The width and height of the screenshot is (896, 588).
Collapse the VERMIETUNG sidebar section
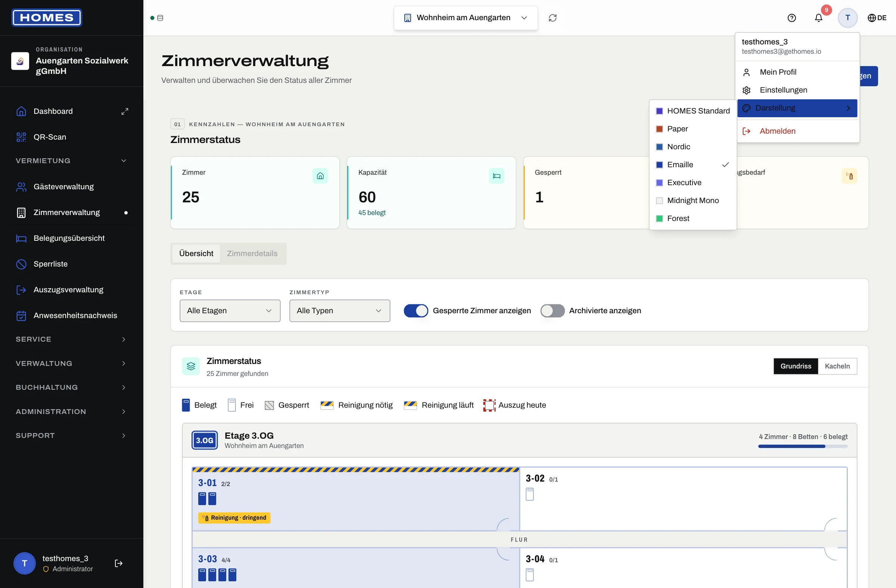pos(72,161)
